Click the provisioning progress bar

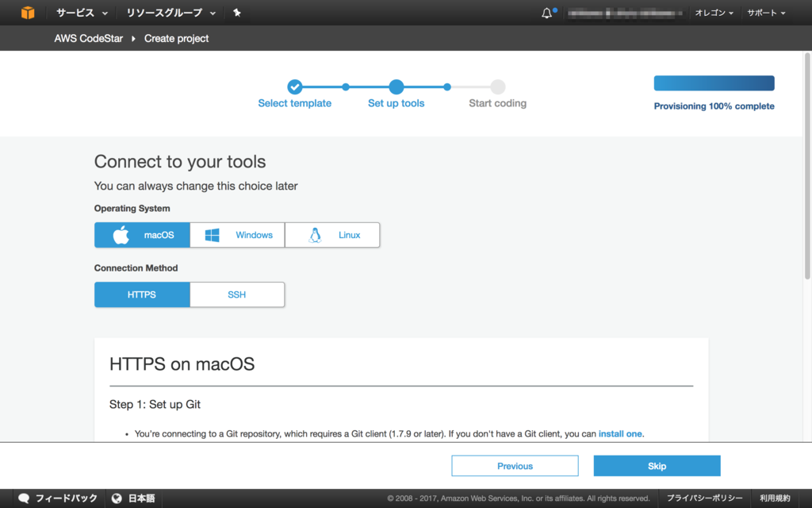714,83
